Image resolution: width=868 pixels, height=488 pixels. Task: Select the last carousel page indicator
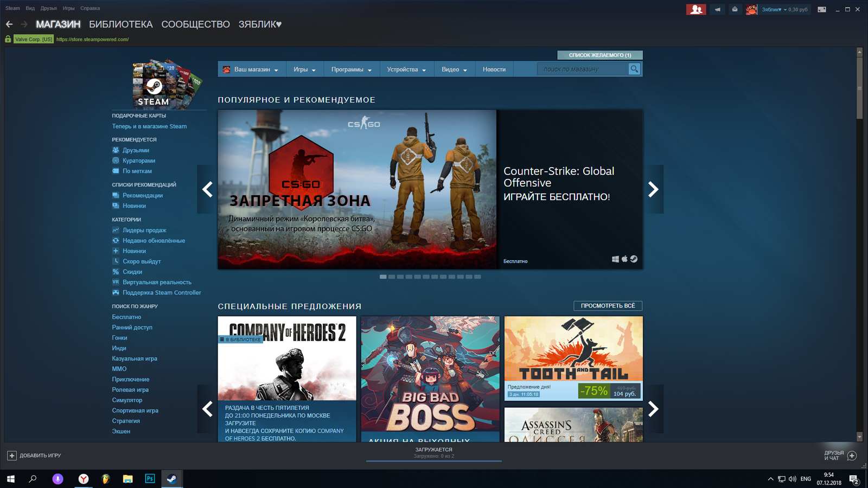tap(477, 277)
